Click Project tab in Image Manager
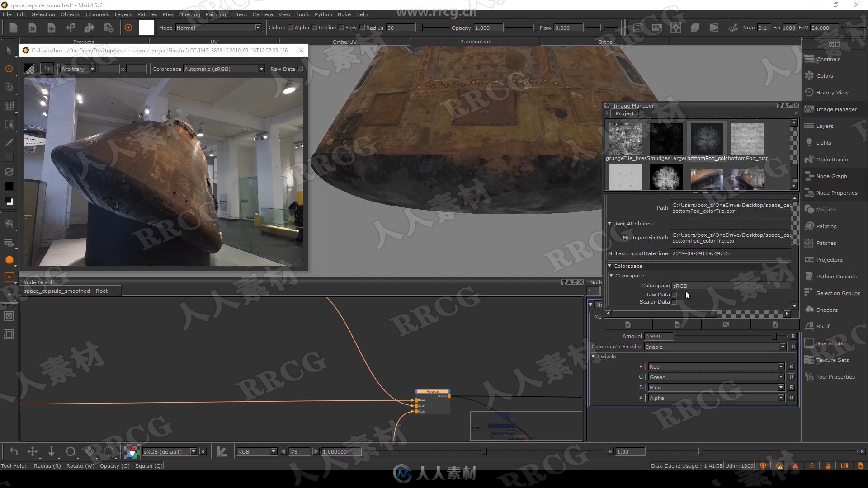The height and width of the screenshot is (488, 868). click(624, 113)
